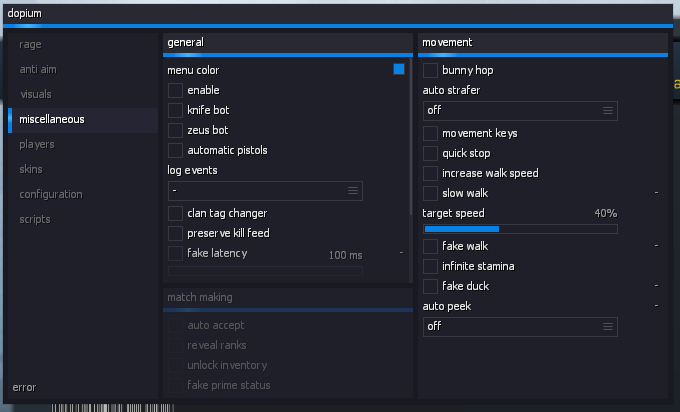
Task: Enable clan tag changer
Action: point(175,213)
